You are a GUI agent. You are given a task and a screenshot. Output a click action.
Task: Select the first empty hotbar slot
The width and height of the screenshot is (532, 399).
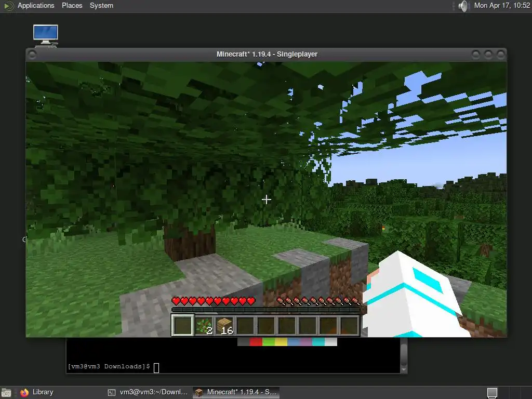click(x=182, y=325)
